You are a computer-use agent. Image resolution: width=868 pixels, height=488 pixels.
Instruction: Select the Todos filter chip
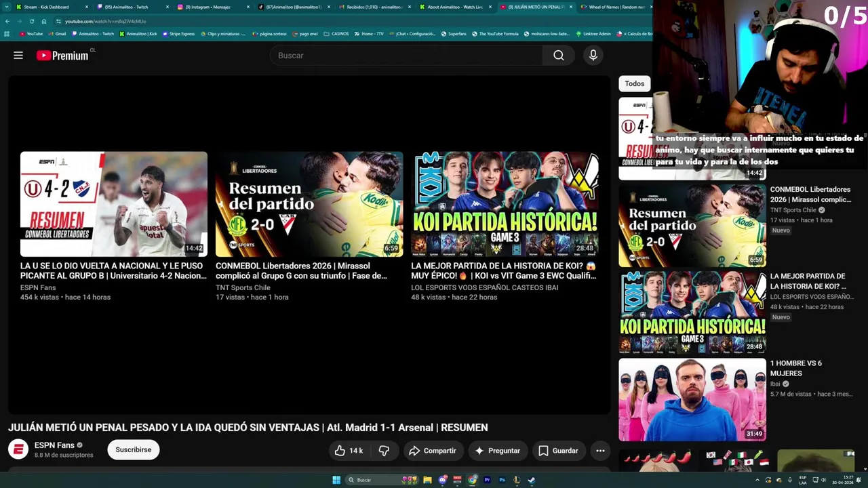(x=635, y=83)
